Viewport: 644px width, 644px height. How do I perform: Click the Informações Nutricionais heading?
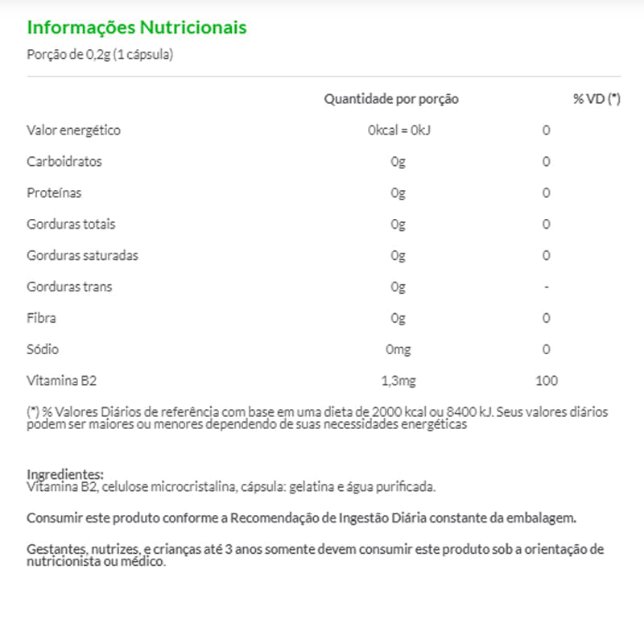[x=137, y=27]
